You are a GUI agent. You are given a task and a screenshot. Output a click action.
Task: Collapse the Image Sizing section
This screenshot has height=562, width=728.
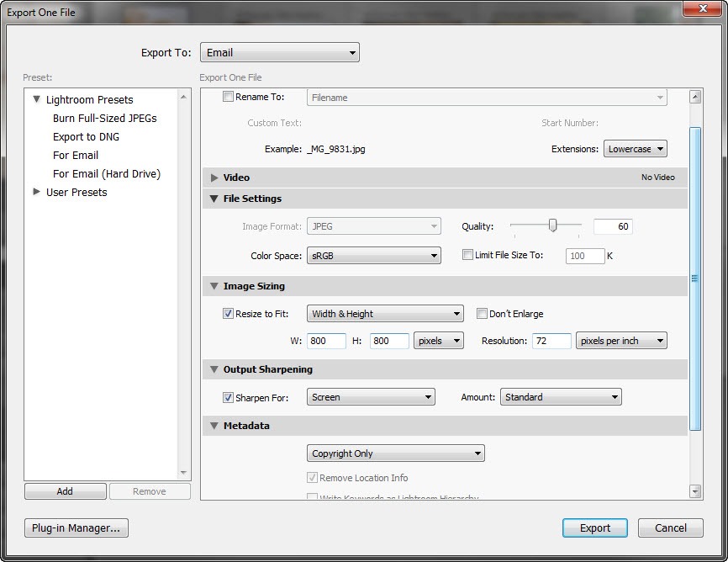(x=214, y=286)
